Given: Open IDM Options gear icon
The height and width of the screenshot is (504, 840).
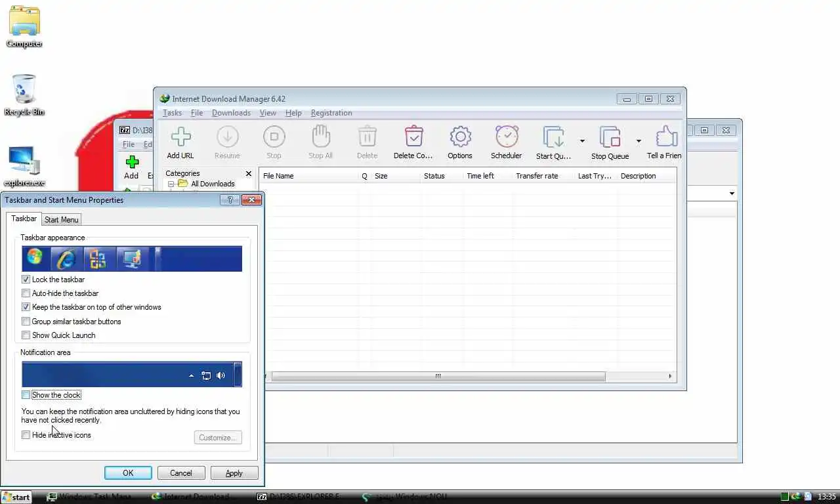Looking at the screenshot, I should [460, 136].
